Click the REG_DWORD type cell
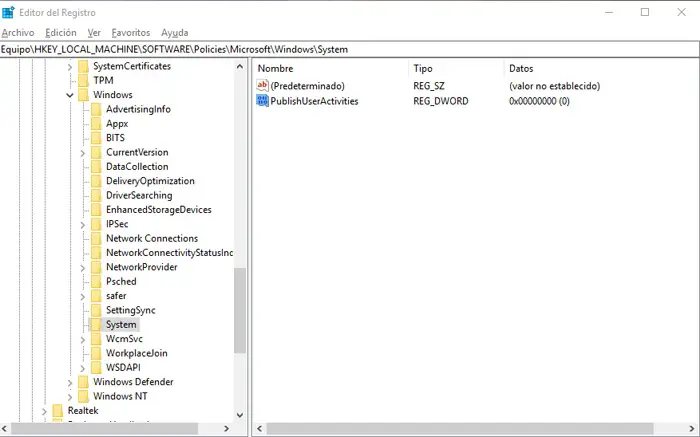The height and width of the screenshot is (437, 700). tap(441, 101)
